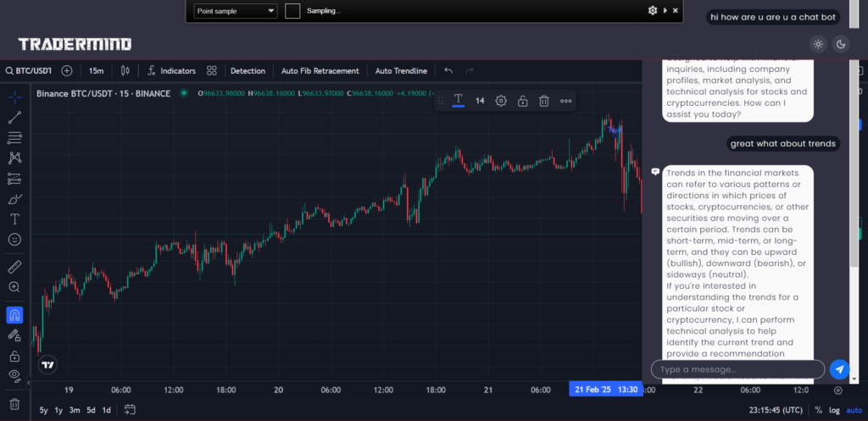Click the 21 Feb '25 13:30 time label
868x421 pixels.
click(x=606, y=390)
